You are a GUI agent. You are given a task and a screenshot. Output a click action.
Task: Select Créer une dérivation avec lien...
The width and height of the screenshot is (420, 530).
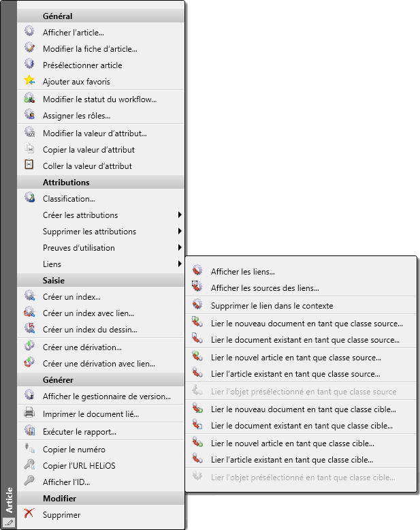(x=101, y=363)
